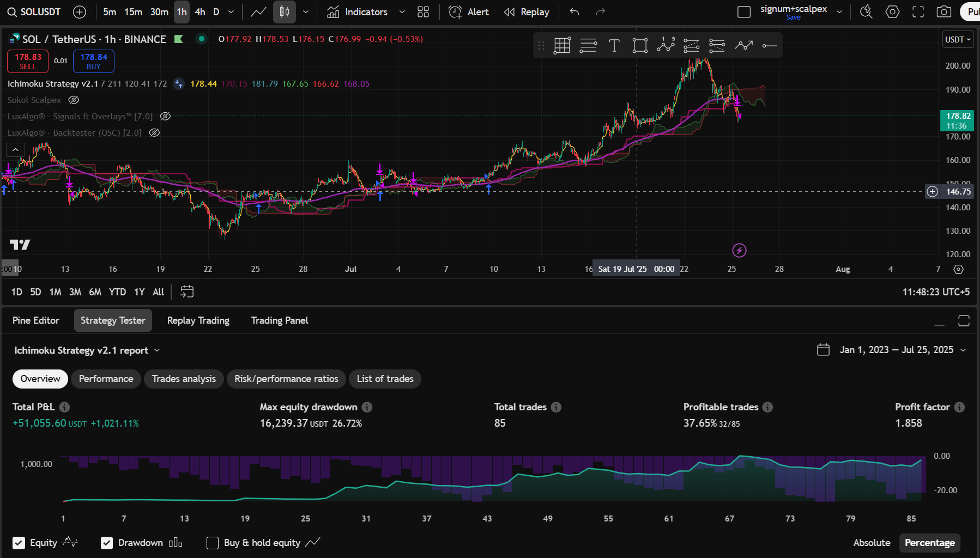The height and width of the screenshot is (558, 980).
Task: Click the add symbol plus icon
Action: pyautogui.click(x=80, y=12)
